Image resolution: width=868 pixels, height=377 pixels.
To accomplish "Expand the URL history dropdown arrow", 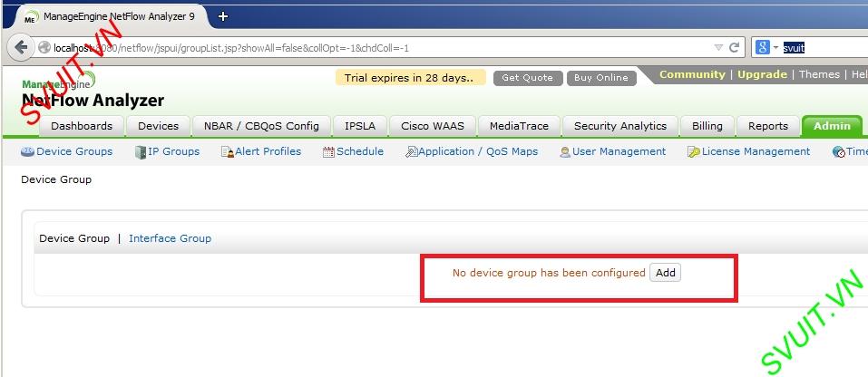I will click(x=718, y=47).
